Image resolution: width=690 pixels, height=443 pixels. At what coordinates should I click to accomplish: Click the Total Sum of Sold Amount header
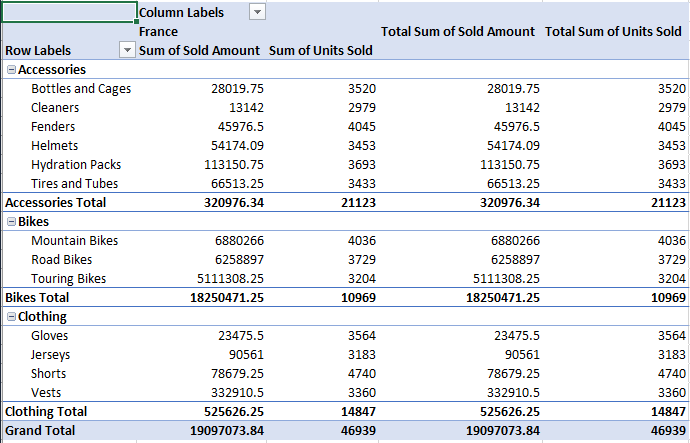tap(458, 31)
